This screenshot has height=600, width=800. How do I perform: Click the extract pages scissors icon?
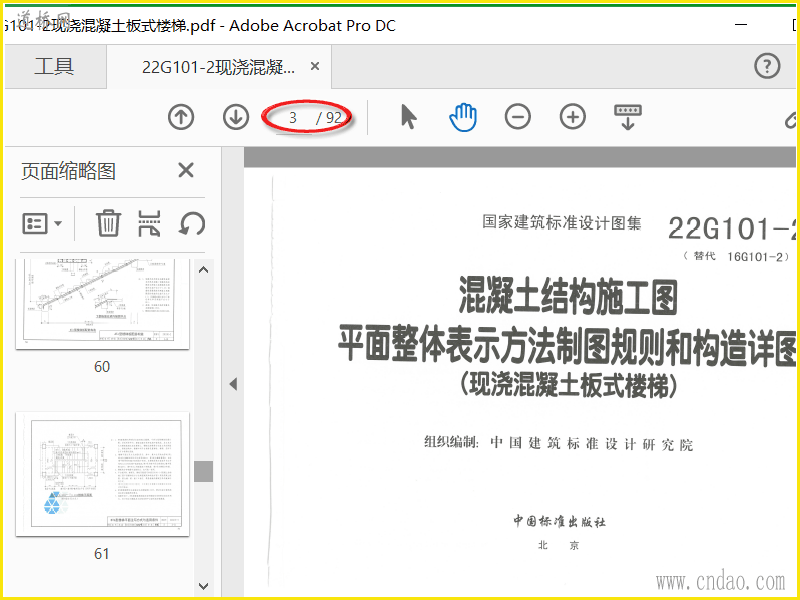149,223
